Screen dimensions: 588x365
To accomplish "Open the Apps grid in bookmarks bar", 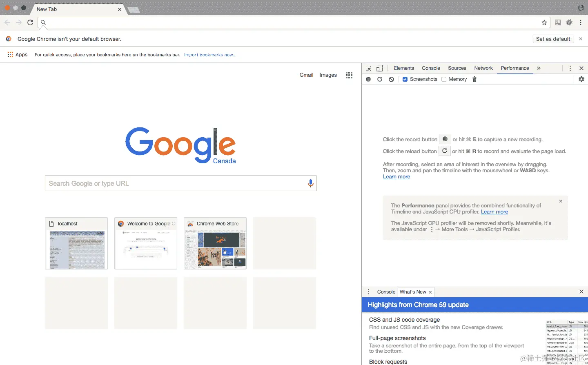I will pos(18,55).
